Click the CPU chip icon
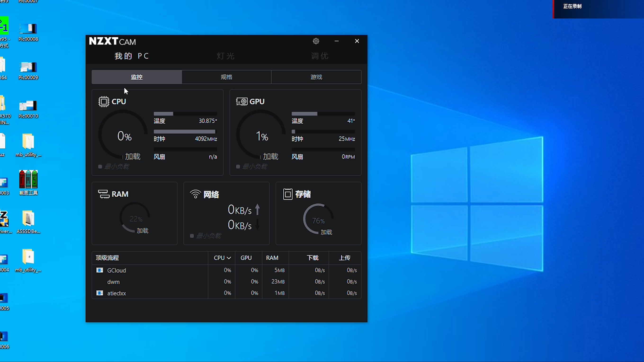This screenshot has width=644, height=362. pyautogui.click(x=103, y=102)
